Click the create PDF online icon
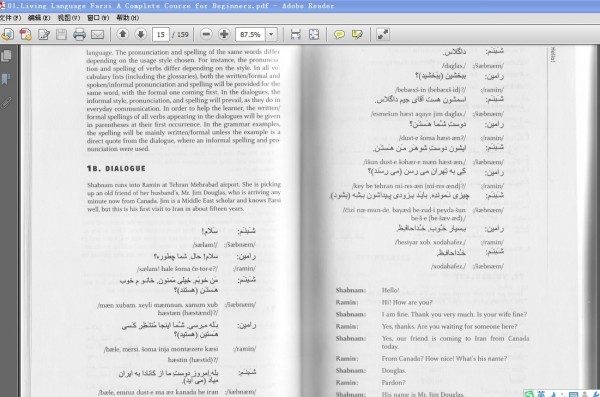The width and height of the screenshot is (600, 397). pyautogui.click(x=26, y=34)
